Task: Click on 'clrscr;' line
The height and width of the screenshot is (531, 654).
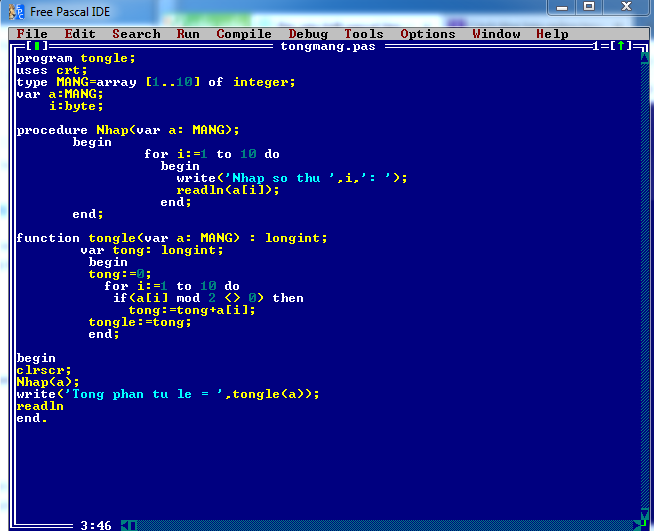Action: tap(44, 370)
